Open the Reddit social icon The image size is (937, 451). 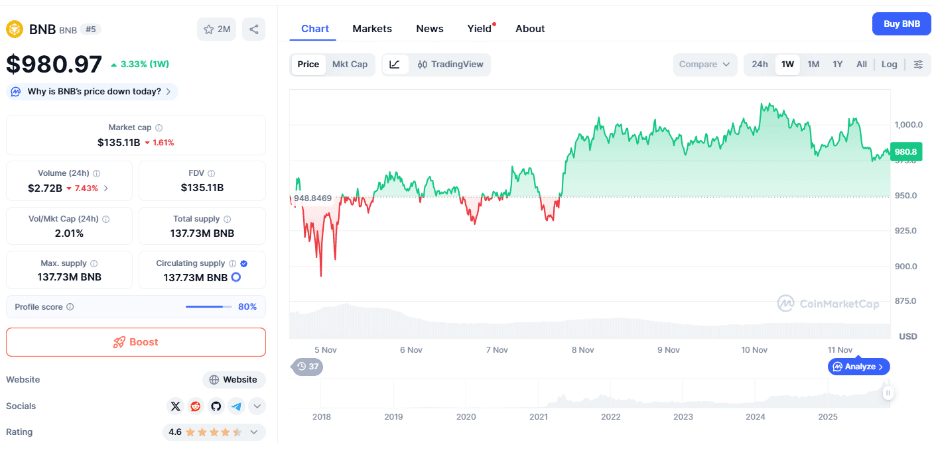click(196, 406)
